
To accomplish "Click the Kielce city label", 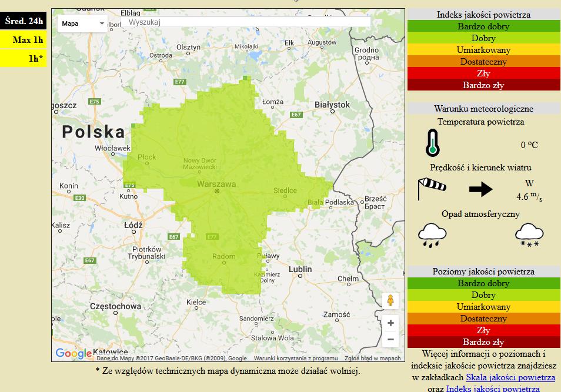I will pyautogui.click(x=196, y=302).
